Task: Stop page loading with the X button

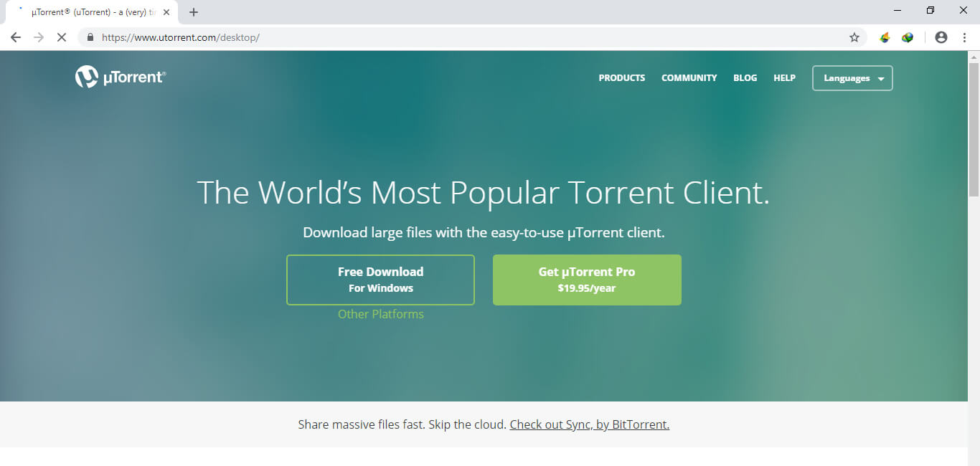Action: point(62,37)
